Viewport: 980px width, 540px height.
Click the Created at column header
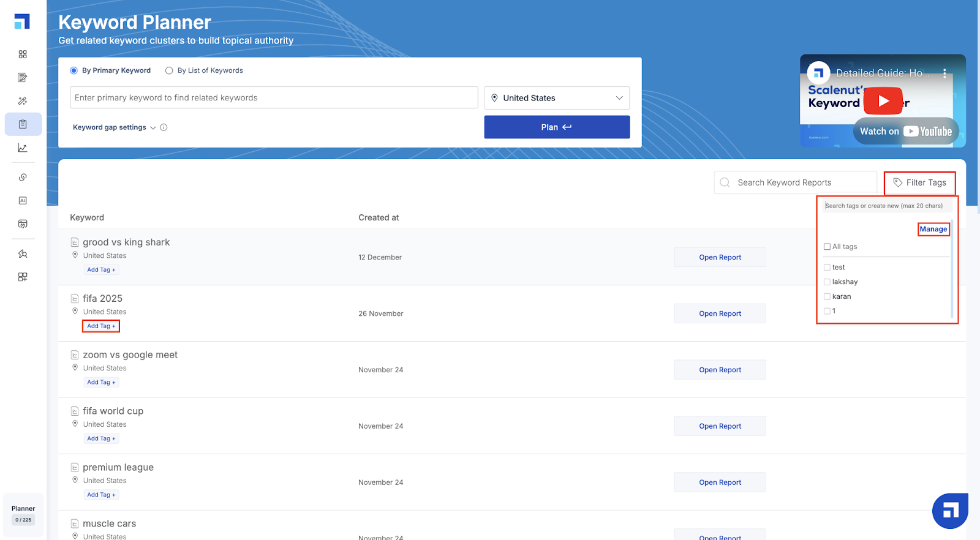pos(379,217)
